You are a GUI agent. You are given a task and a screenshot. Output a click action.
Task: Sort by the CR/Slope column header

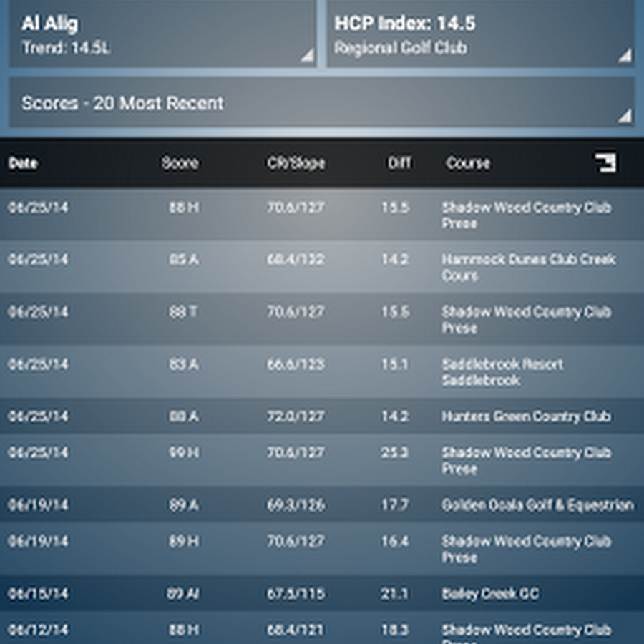point(296,163)
